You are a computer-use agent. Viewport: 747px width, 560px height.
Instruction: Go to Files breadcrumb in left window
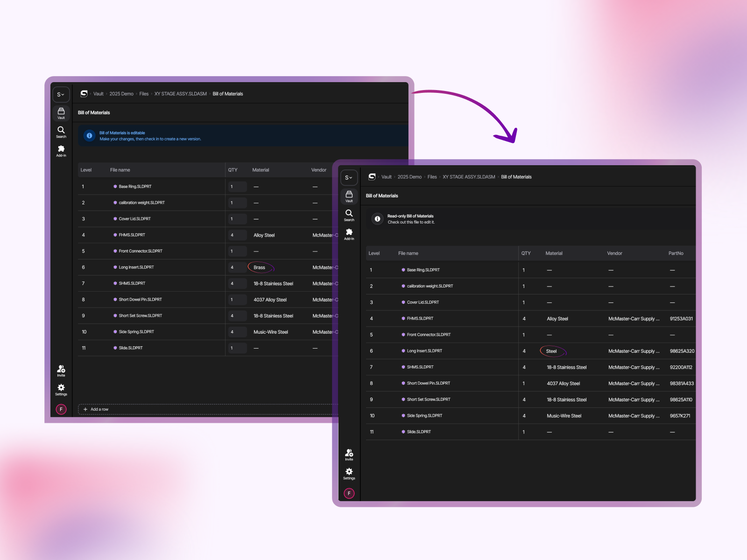[144, 94]
